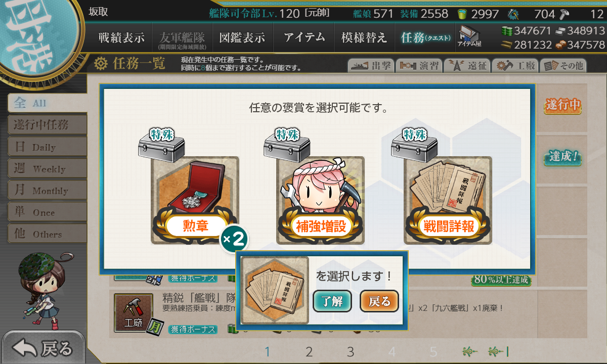Open the アイテム menu
The width and height of the screenshot is (607, 364).
[304, 37]
